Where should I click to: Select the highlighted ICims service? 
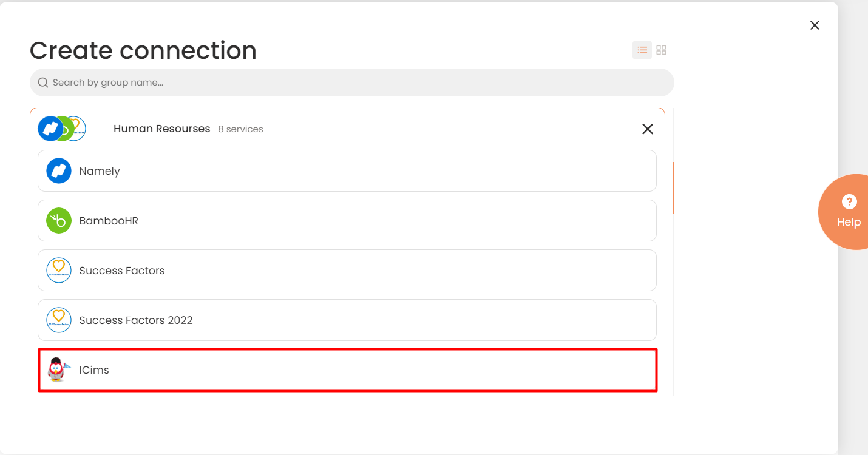pos(347,369)
